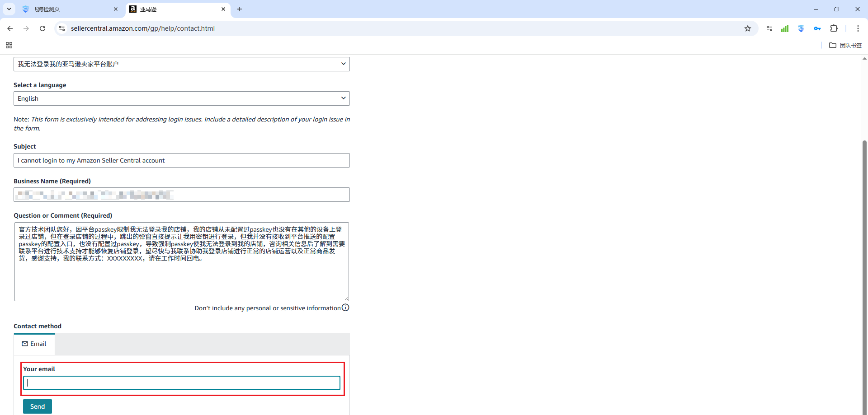Viewport: 868px width, 415px height.
Task: Open the Extensions puzzle icon
Action: (834, 28)
